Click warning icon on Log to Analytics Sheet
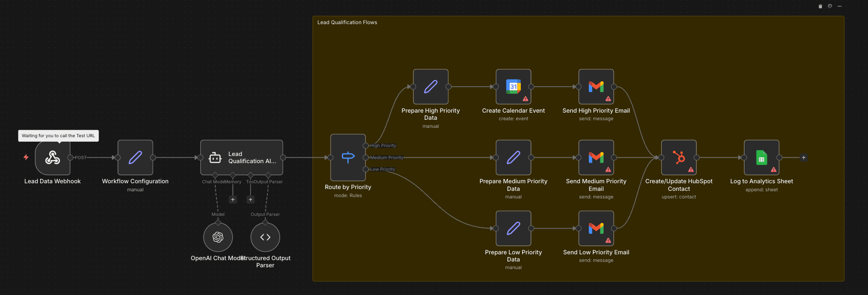868x295 pixels. 774,169
